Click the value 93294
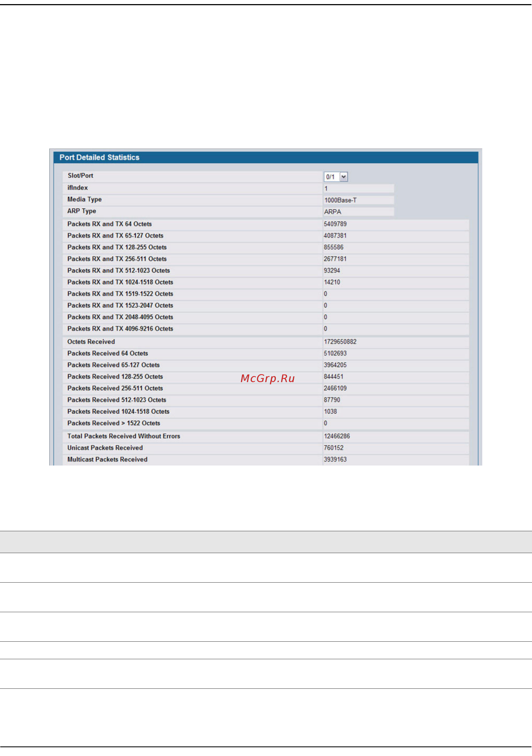The image size is (532, 756). tap(332, 270)
